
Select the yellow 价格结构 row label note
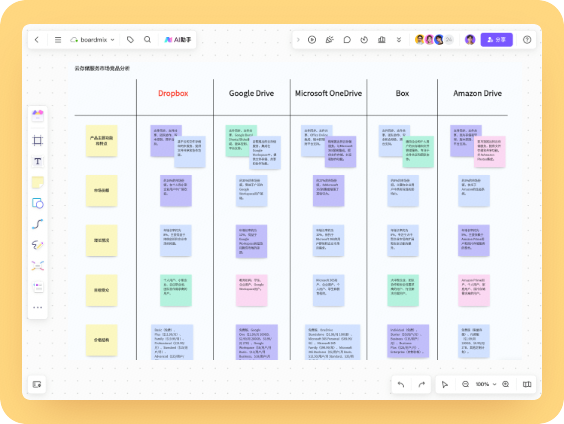tap(101, 340)
